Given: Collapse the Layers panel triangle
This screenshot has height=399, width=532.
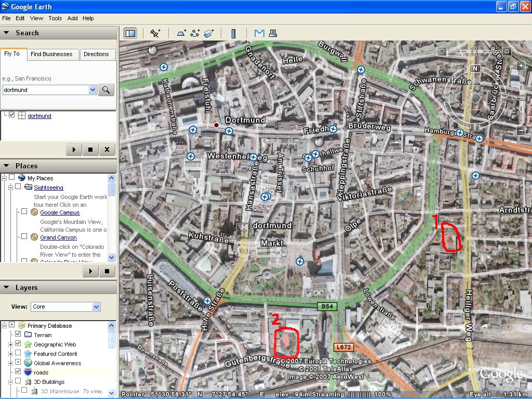Looking at the screenshot, I should pyautogui.click(x=6, y=287).
